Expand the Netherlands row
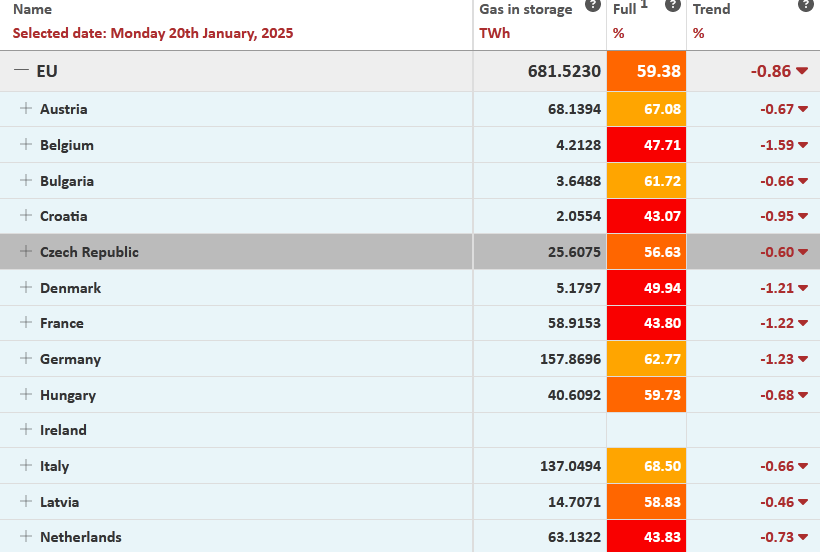The height and width of the screenshot is (552, 820). point(26,537)
